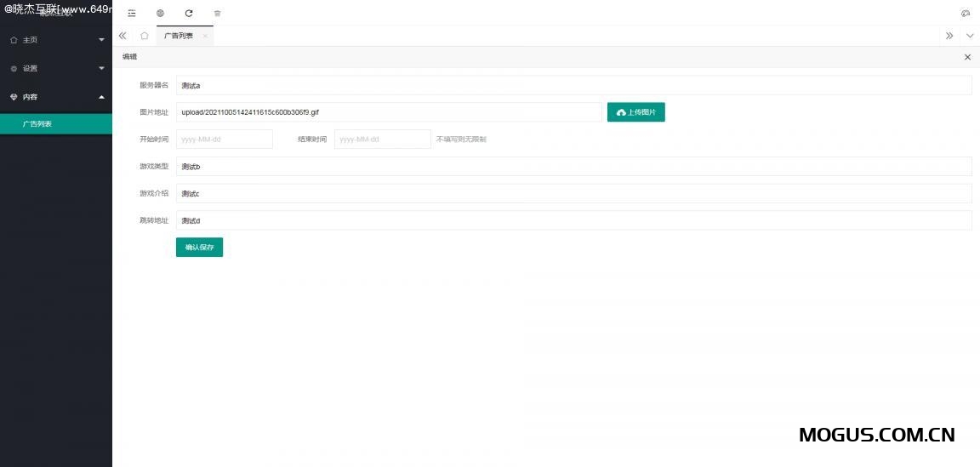Expand the 设置 sidebar menu
The image size is (980, 467).
56,68
